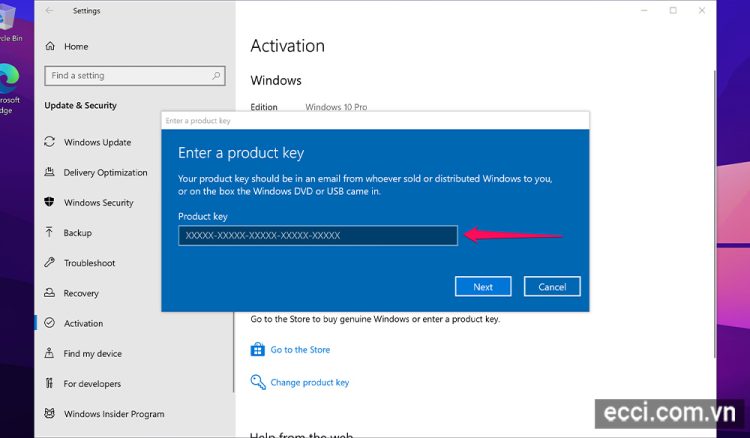Viewport: 750px width, 438px height.
Task: Cancel the product key dialog
Action: click(x=552, y=286)
